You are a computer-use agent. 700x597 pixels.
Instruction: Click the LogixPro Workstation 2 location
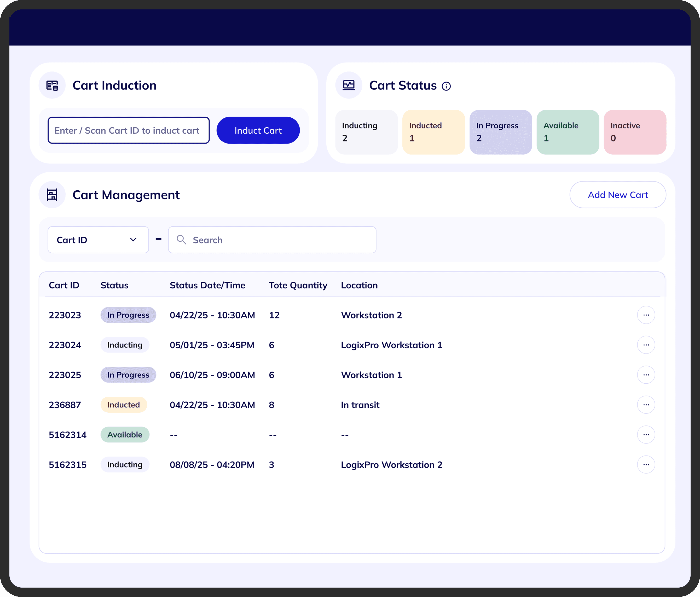(x=392, y=465)
